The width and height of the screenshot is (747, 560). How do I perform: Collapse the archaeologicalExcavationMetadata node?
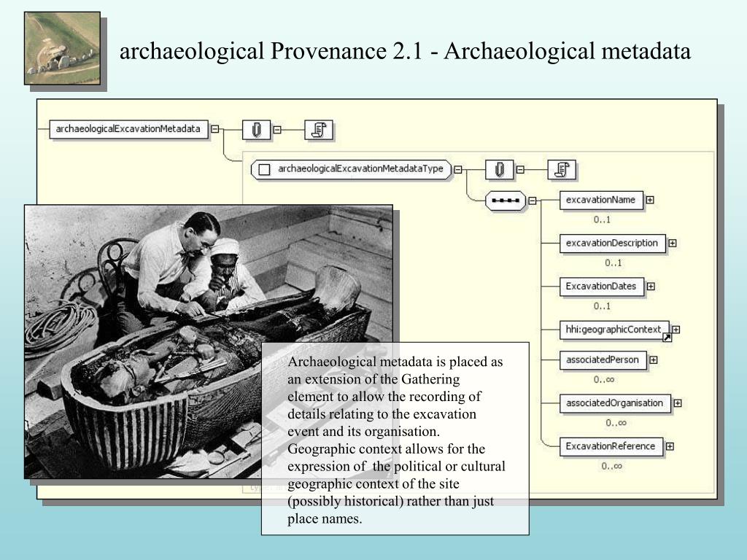[x=215, y=129]
